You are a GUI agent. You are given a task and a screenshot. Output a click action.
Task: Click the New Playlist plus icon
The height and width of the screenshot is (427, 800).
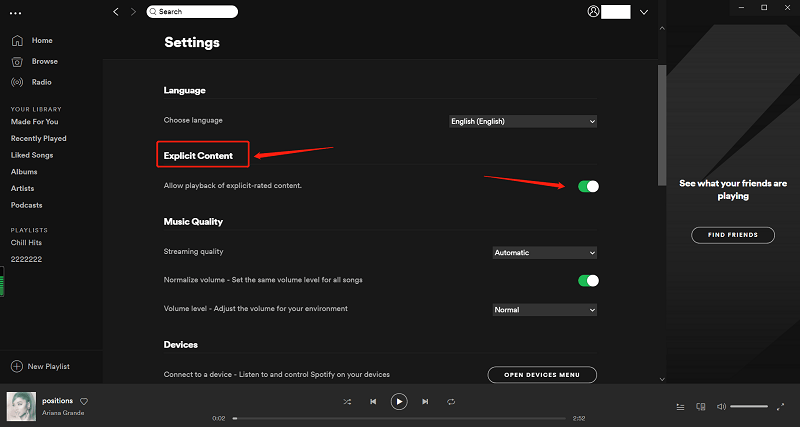click(17, 366)
